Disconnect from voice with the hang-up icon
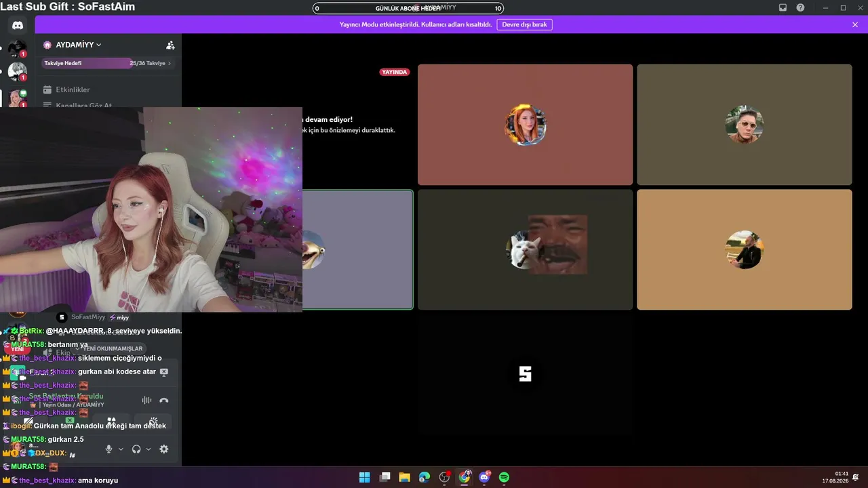The height and width of the screenshot is (488, 868). 163,400
